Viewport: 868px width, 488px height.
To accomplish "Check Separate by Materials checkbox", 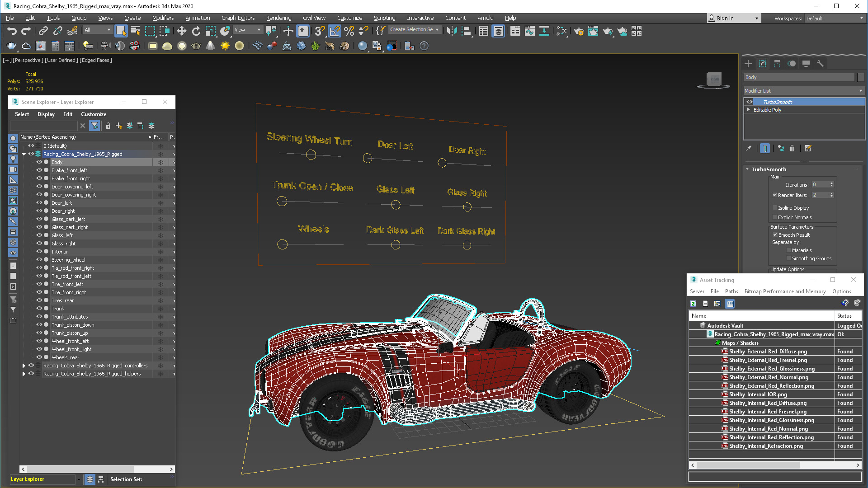I will click(789, 250).
